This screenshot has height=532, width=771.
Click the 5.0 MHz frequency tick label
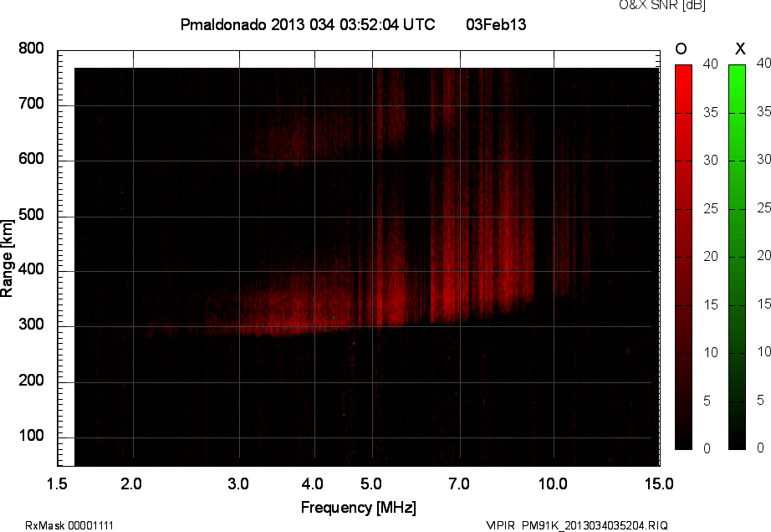point(371,483)
